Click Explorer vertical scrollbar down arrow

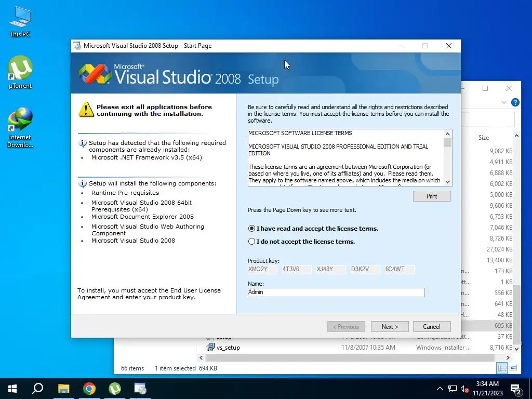click(x=516, y=348)
